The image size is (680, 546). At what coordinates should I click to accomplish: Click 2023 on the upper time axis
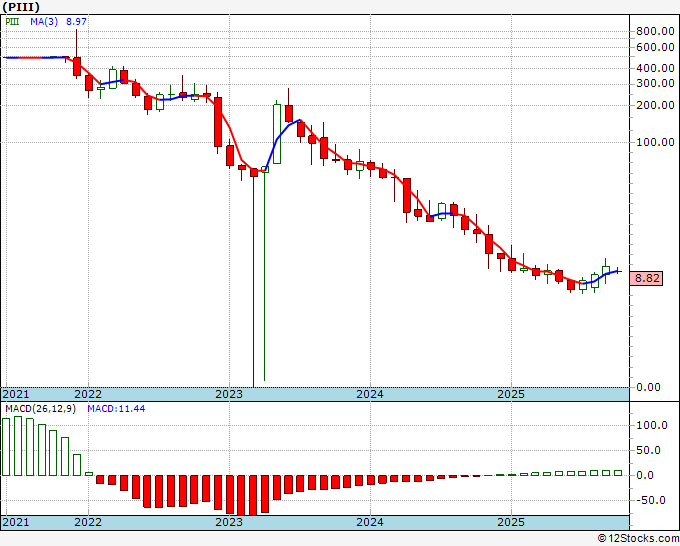(229, 394)
